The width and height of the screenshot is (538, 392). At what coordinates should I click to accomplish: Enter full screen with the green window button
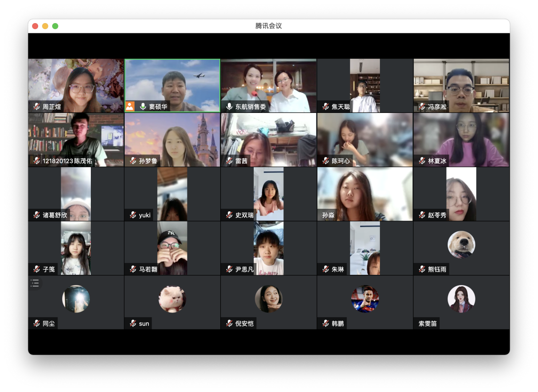coord(55,26)
